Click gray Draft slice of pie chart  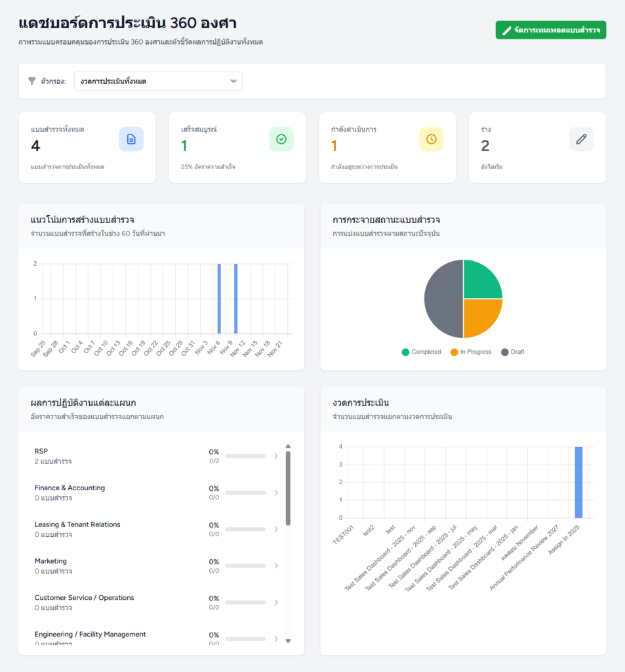[443, 299]
